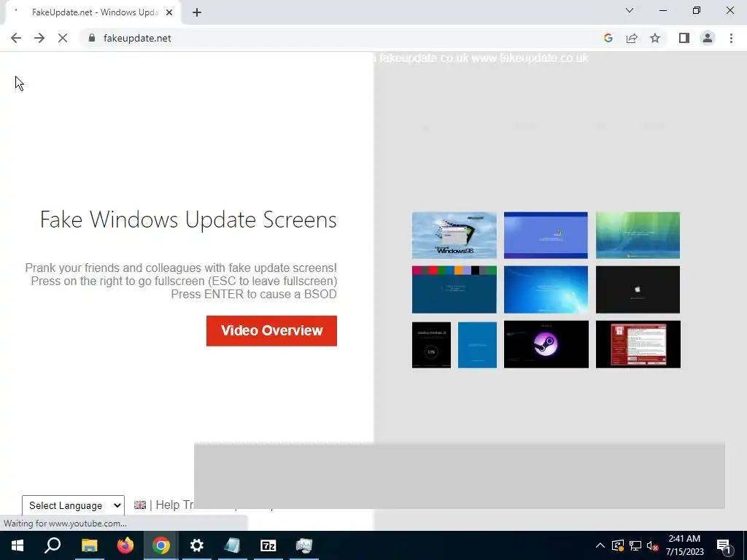Open the tab search chevron
The height and width of the screenshot is (560, 747).
click(x=630, y=10)
